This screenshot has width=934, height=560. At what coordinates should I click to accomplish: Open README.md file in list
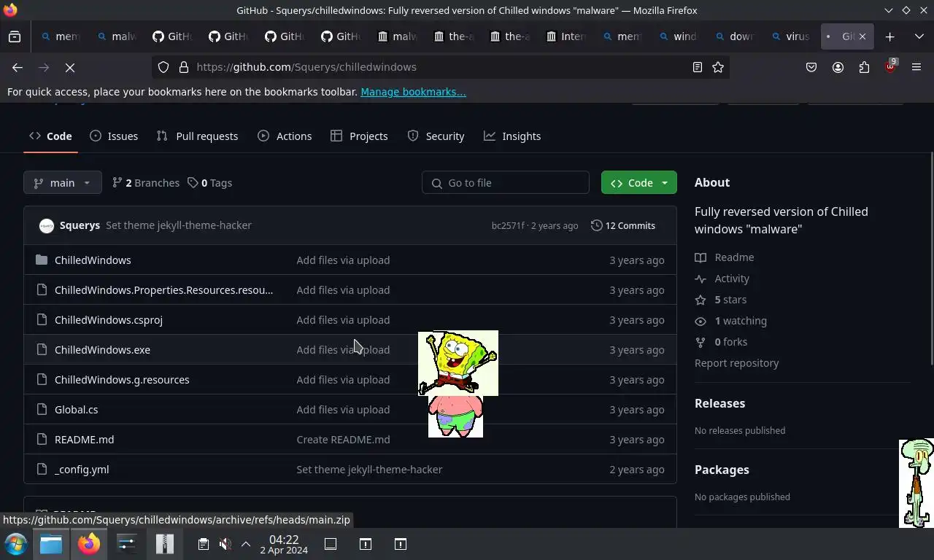pyautogui.click(x=84, y=439)
